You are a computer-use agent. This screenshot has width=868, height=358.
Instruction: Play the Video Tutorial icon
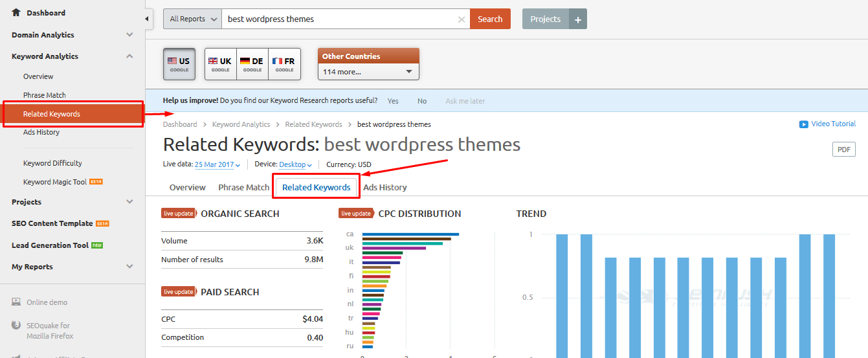point(803,124)
